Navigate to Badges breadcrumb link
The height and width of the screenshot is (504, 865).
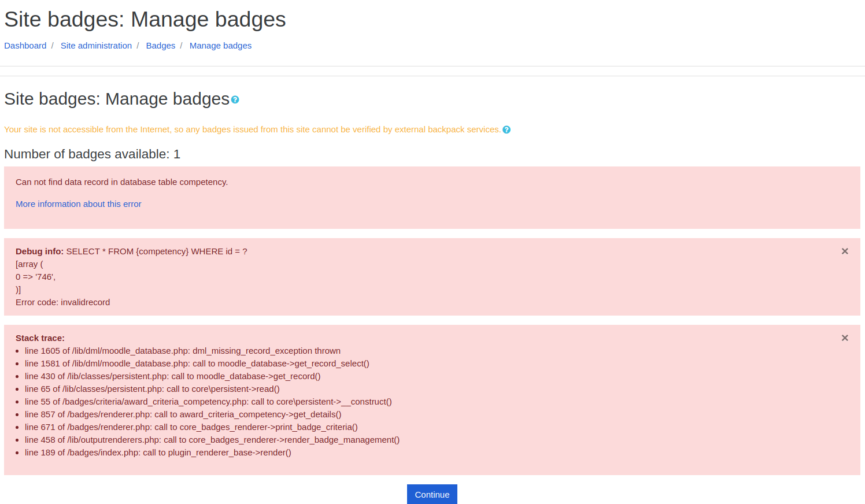(161, 46)
